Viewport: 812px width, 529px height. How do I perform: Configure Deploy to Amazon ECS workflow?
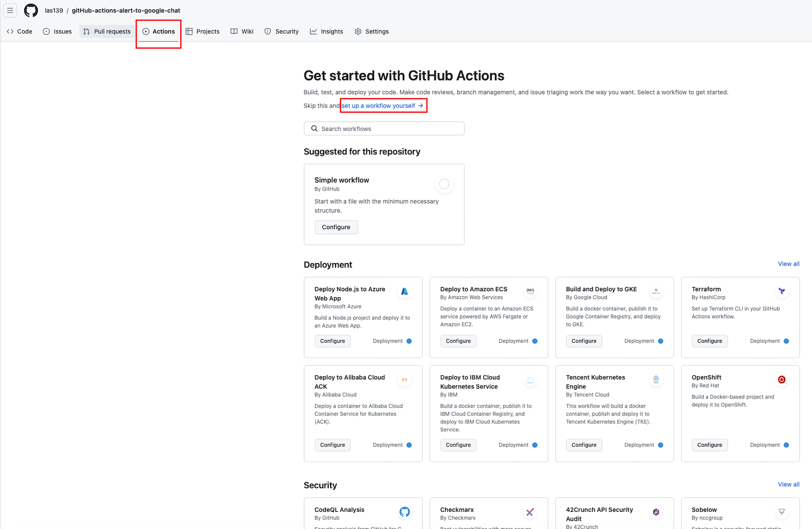tap(458, 341)
